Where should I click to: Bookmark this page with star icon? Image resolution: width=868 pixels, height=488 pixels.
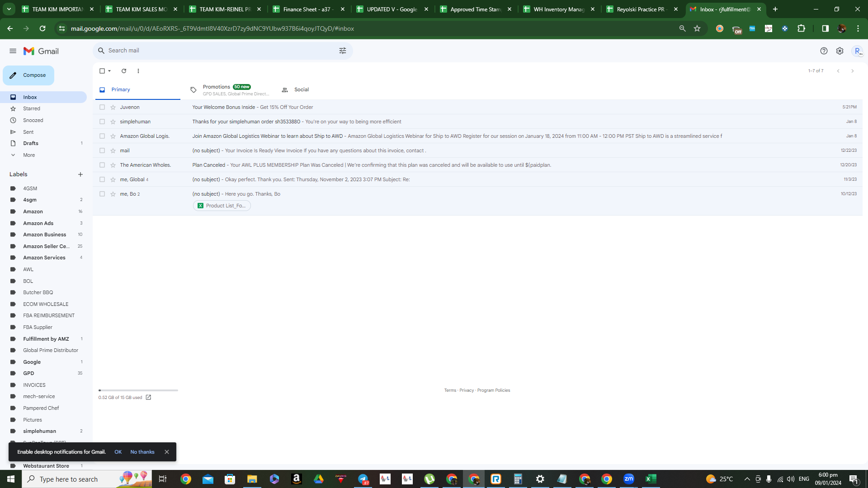point(697,28)
